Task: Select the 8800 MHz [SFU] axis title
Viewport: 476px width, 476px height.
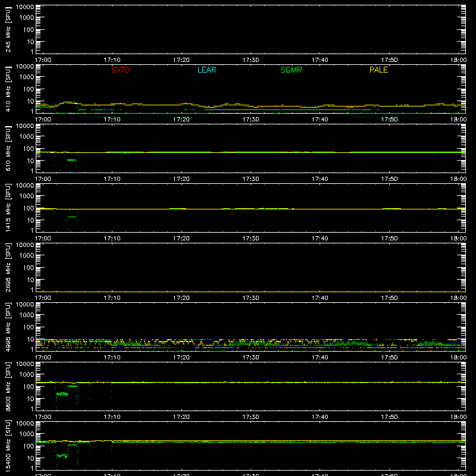Action: click(x=8, y=386)
